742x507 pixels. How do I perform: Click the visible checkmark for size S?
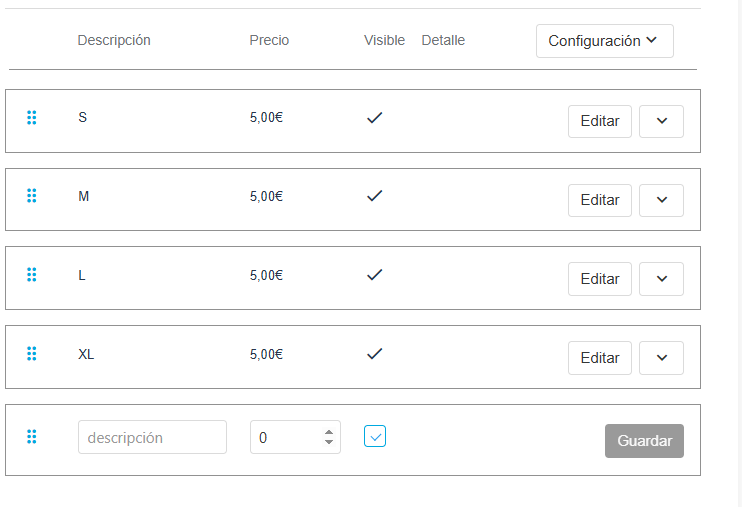(x=375, y=118)
